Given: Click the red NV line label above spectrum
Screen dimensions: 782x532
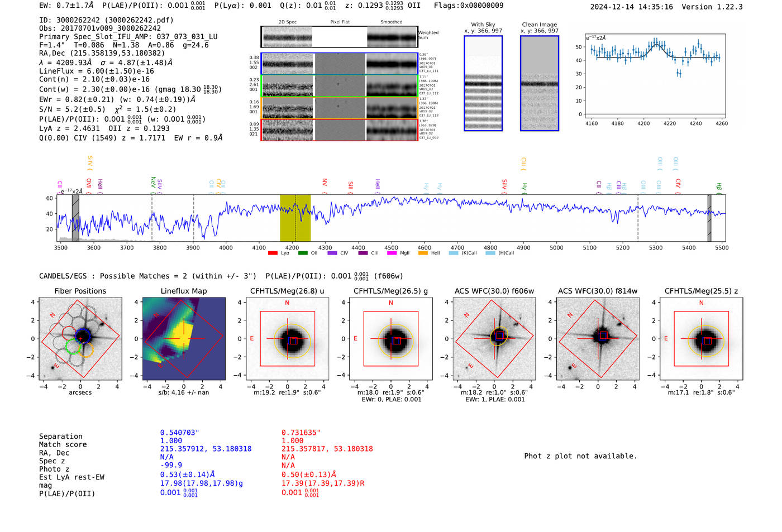Looking at the screenshot, I should click(325, 185).
